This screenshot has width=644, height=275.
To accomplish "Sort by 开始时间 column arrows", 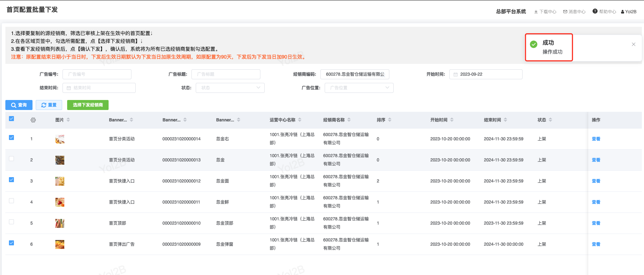I will click(x=452, y=120).
